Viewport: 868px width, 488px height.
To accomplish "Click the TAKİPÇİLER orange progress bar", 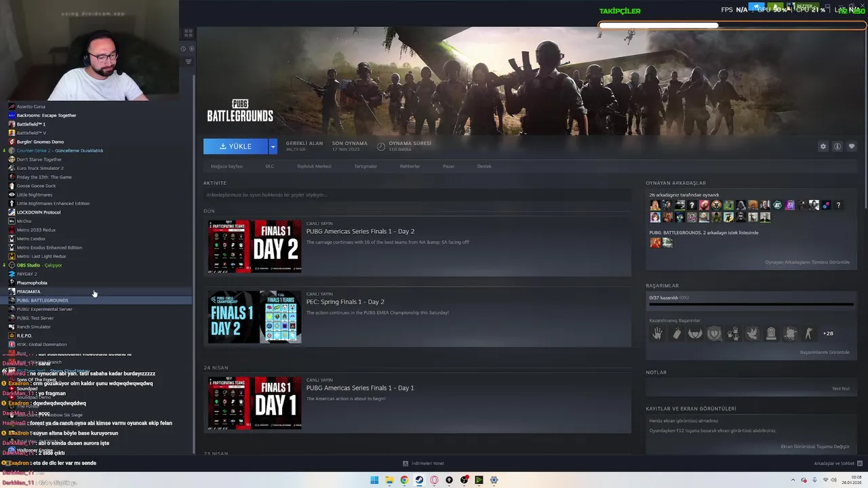I will click(732, 26).
